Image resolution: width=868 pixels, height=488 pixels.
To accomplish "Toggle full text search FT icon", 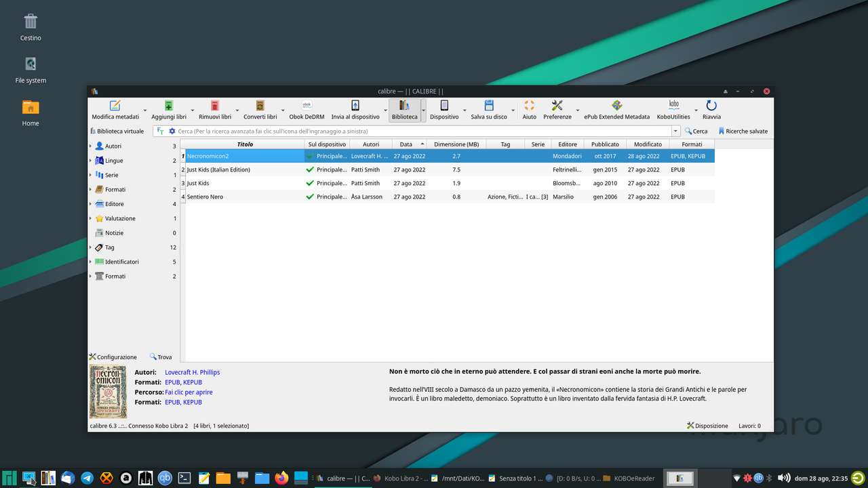I will 161,131.
